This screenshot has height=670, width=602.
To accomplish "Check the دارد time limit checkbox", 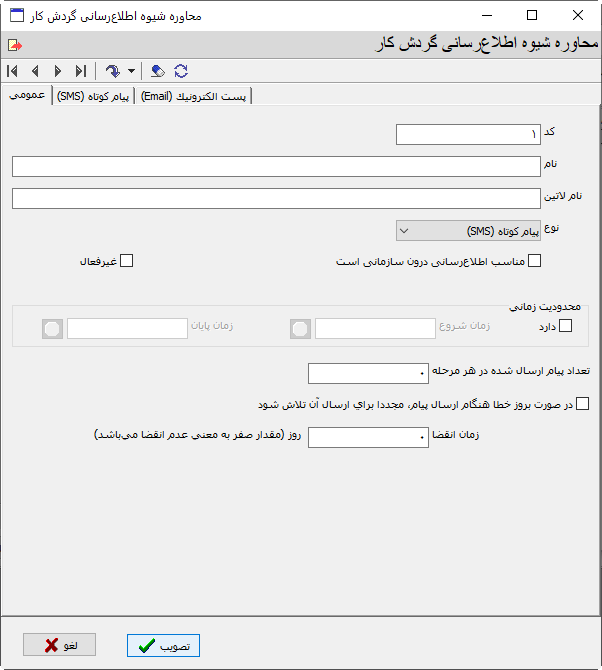I will [566, 325].
